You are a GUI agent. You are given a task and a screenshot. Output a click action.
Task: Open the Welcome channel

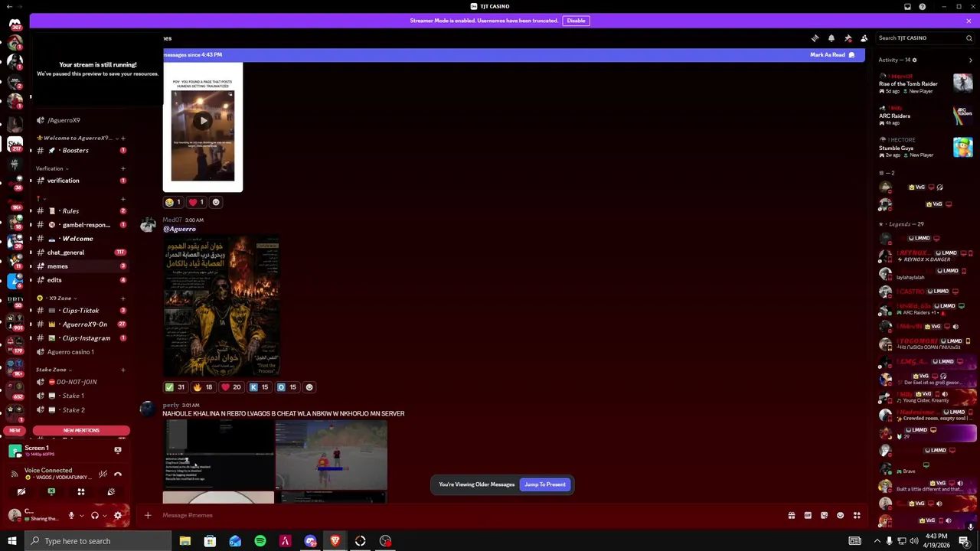coord(80,239)
